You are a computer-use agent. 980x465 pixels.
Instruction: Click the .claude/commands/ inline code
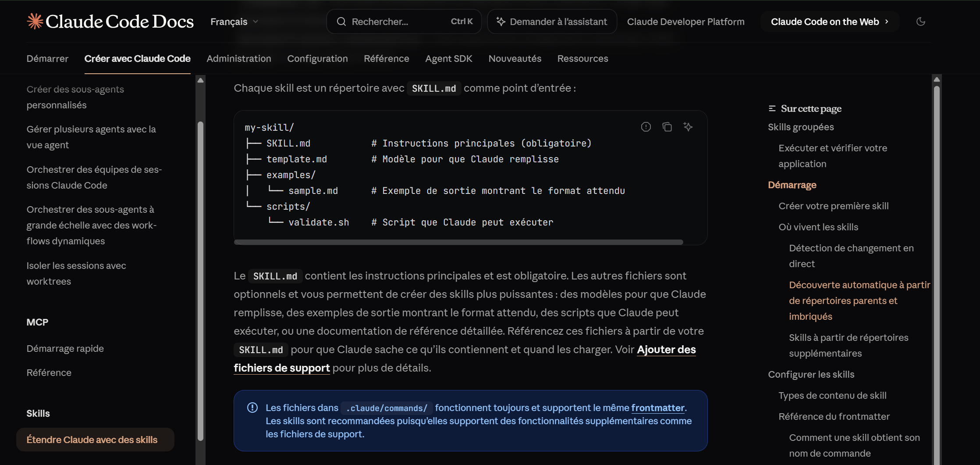coord(387,408)
